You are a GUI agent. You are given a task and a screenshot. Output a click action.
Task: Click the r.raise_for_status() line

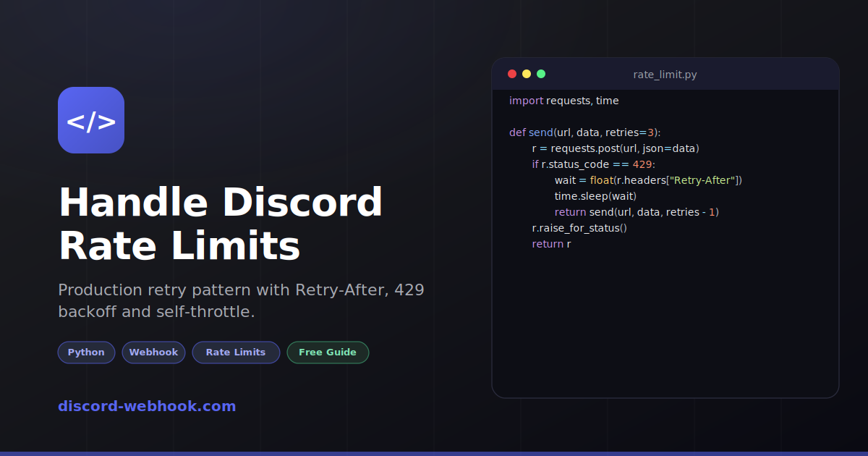pyautogui.click(x=579, y=228)
